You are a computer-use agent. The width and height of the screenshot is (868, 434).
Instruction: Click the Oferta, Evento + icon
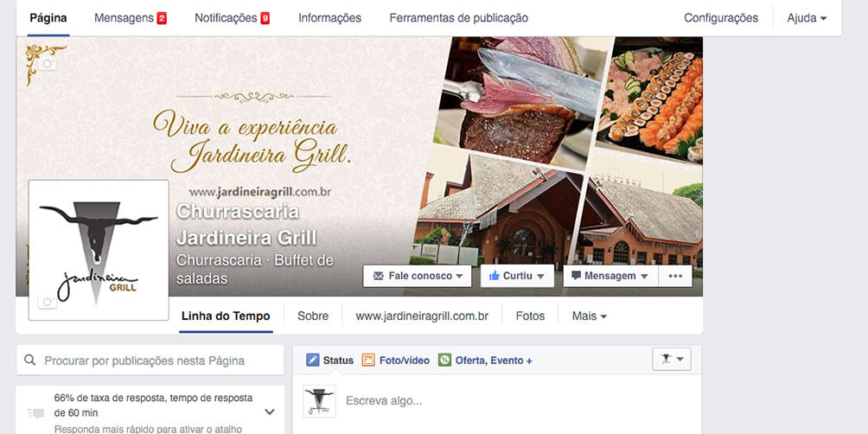coord(444,361)
